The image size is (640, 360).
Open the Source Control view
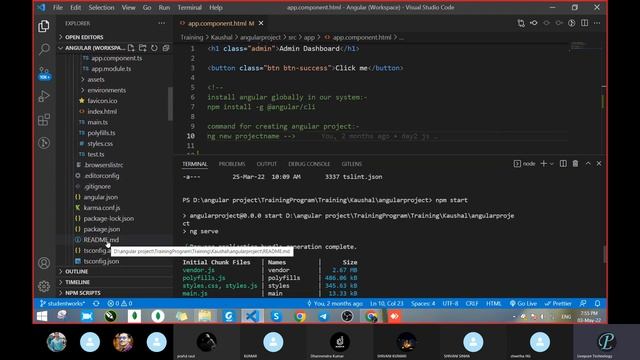tap(44, 73)
